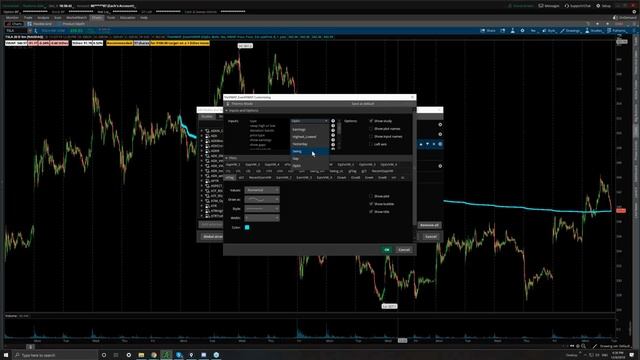The width and height of the screenshot is (640, 360).
Task: Enable the Show input names checkbox
Action: (371, 136)
